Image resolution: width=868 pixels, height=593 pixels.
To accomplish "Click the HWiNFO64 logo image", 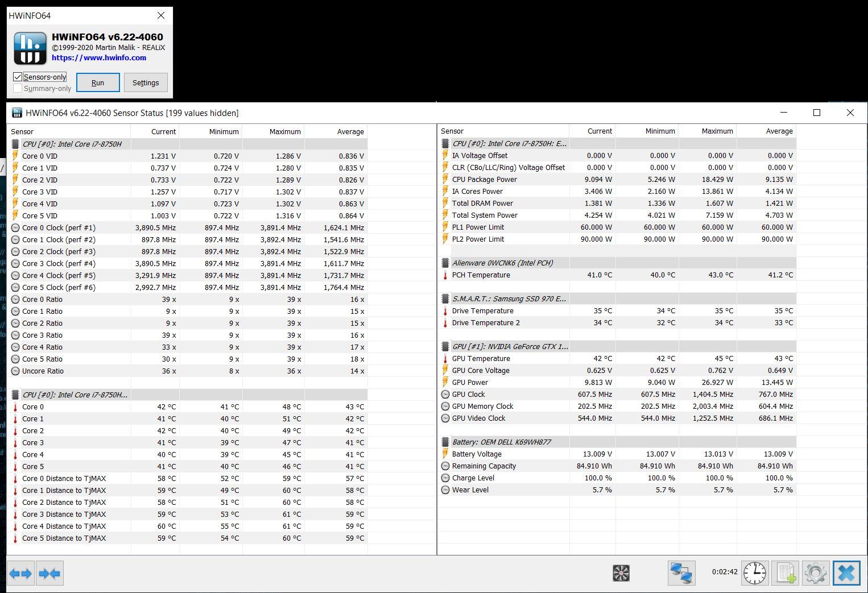I will (30, 48).
